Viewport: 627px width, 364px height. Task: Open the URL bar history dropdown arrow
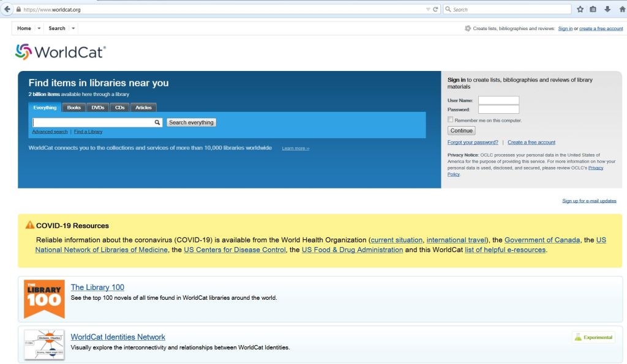tap(428, 10)
